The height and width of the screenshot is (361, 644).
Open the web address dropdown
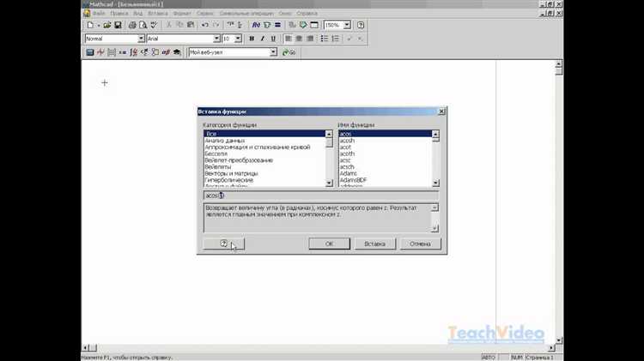(x=273, y=52)
